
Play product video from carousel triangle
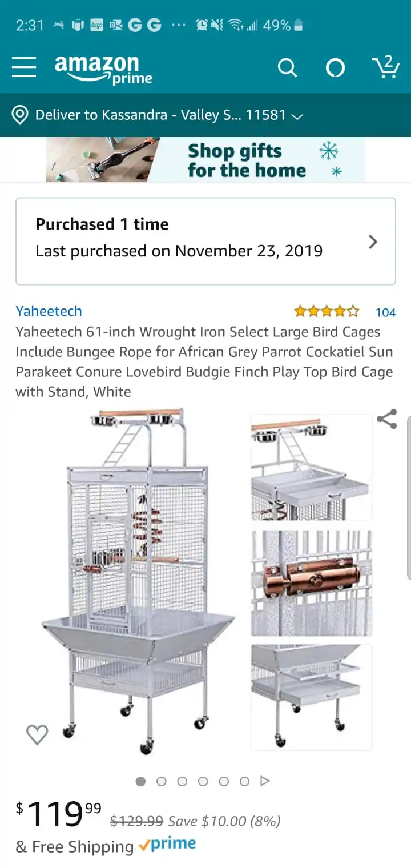pos(265,781)
